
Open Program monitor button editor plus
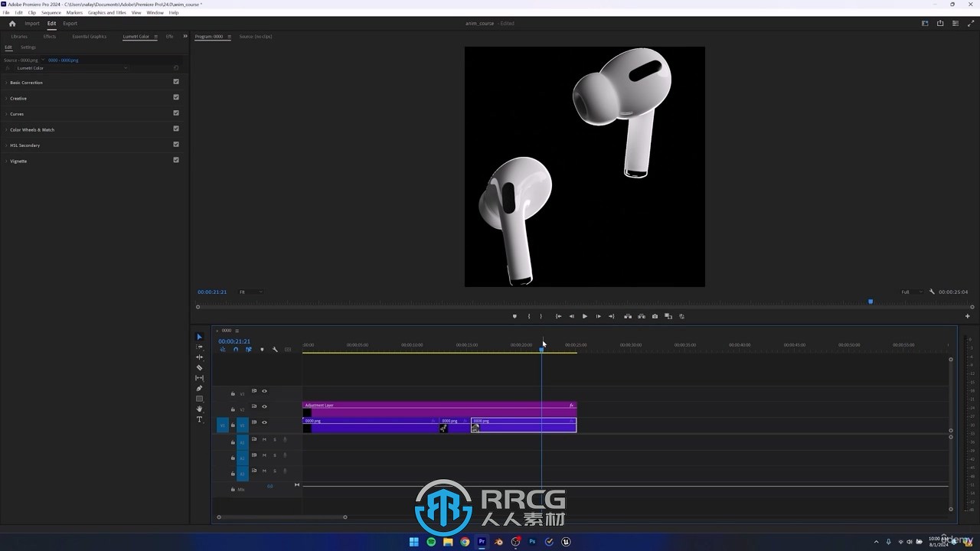(x=967, y=316)
